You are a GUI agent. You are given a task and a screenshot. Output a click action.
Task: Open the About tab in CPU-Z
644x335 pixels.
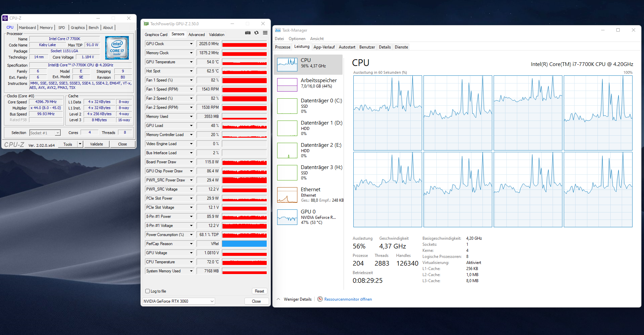click(108, 28)
